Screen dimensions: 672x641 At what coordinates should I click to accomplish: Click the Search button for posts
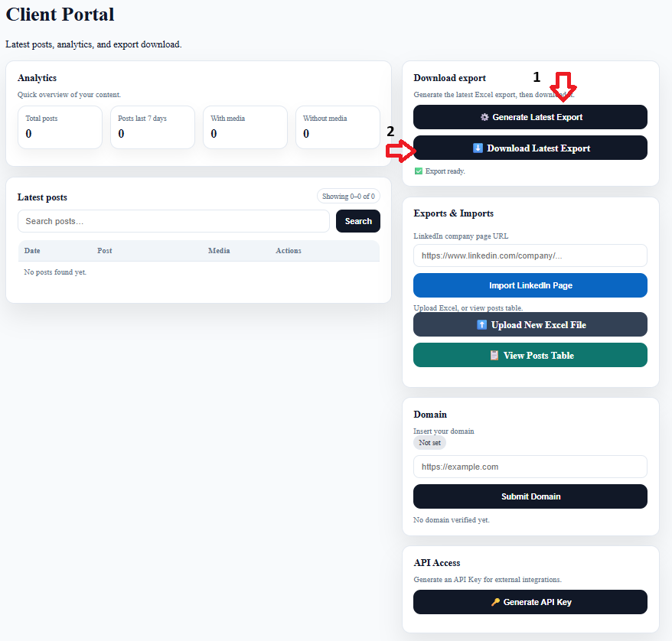(x=358, y=221)
